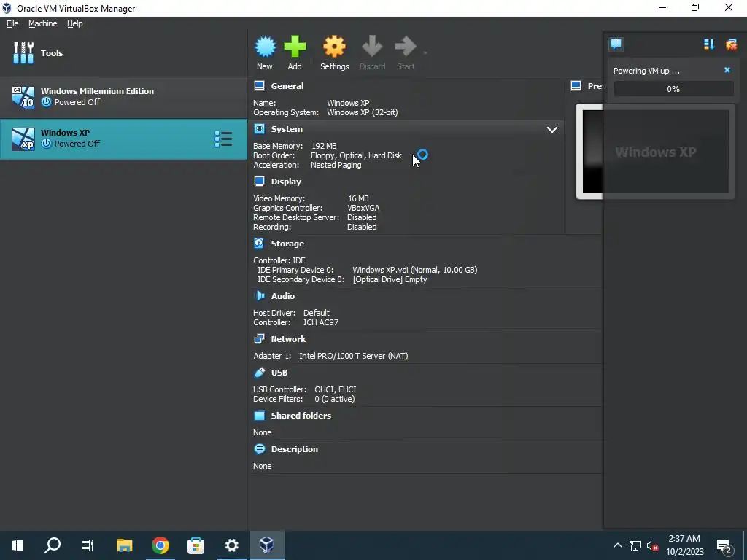The width and height of the screenshot is (747, 560).
Task: Click the muted volume tray icon
Action: pos(653,545)
